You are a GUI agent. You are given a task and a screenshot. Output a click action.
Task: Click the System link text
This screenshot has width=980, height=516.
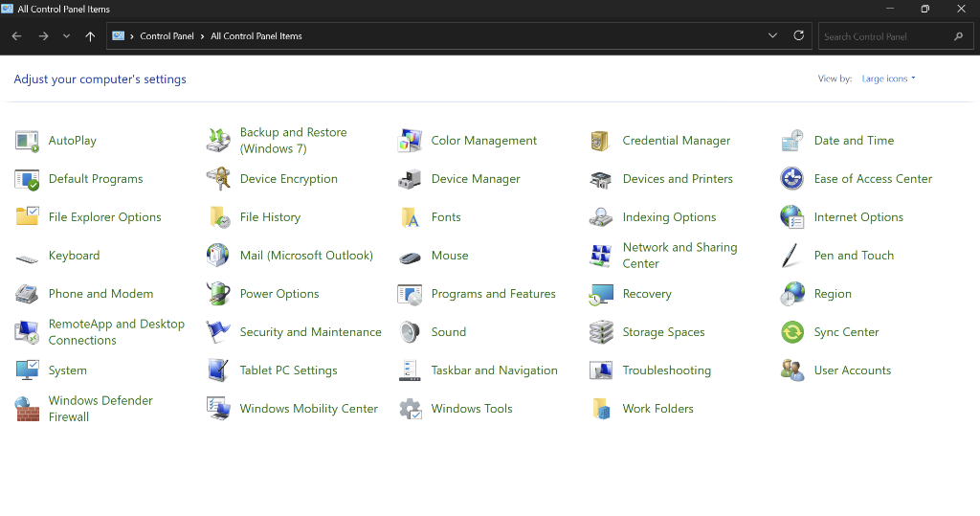click(x=68, y=370)
